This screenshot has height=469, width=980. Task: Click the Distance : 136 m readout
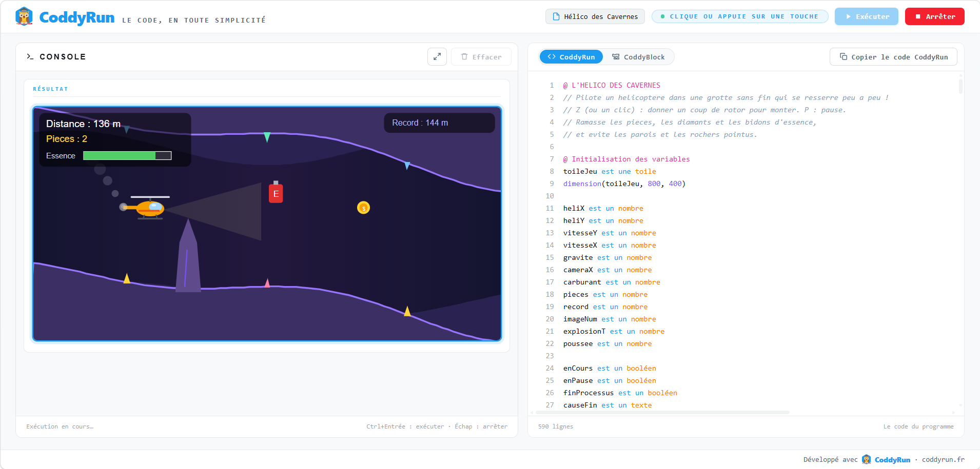[x=84, y=124]
